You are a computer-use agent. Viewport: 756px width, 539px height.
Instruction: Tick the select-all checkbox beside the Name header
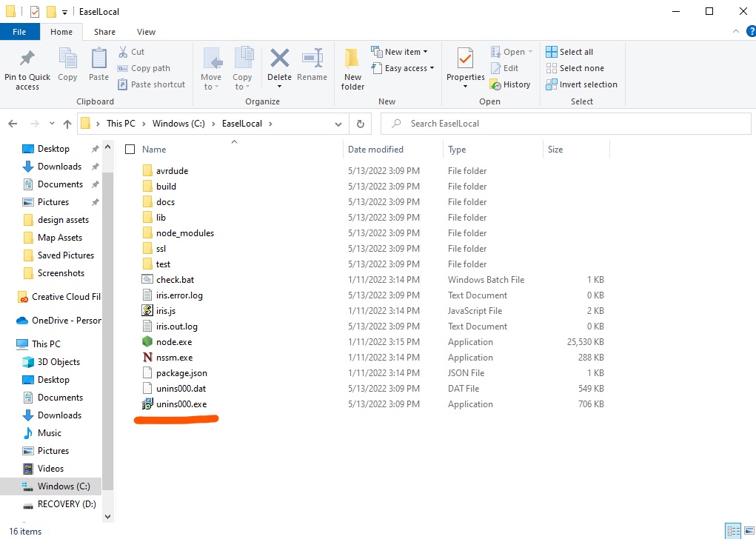click(130, 150)
